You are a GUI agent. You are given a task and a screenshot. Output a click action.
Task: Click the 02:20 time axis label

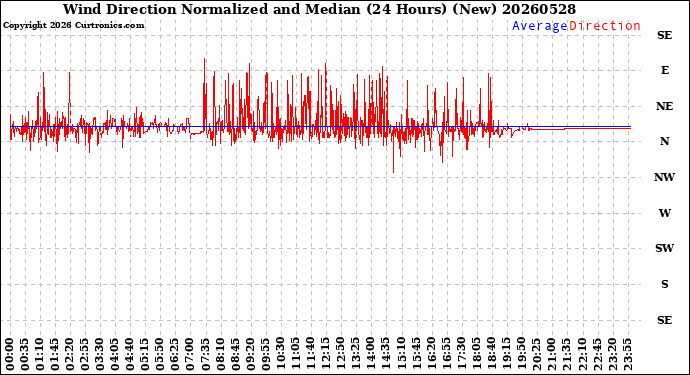[70, 354]
